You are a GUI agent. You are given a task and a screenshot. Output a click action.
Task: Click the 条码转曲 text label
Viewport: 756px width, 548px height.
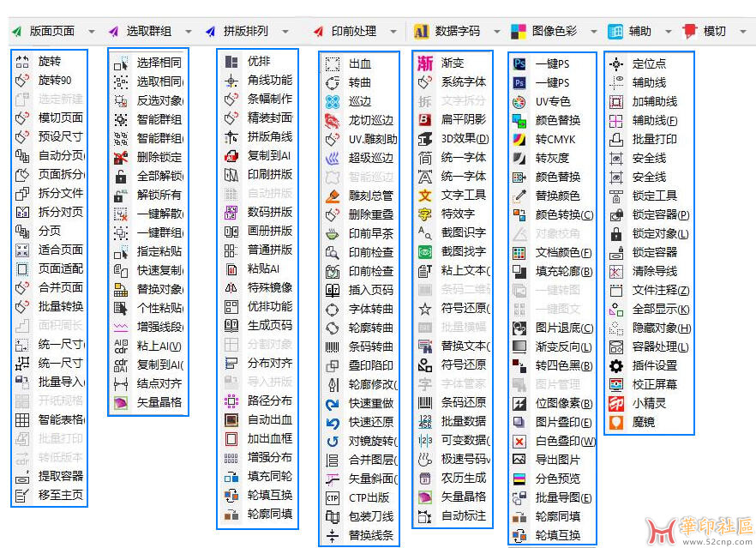tap(371, 346)
